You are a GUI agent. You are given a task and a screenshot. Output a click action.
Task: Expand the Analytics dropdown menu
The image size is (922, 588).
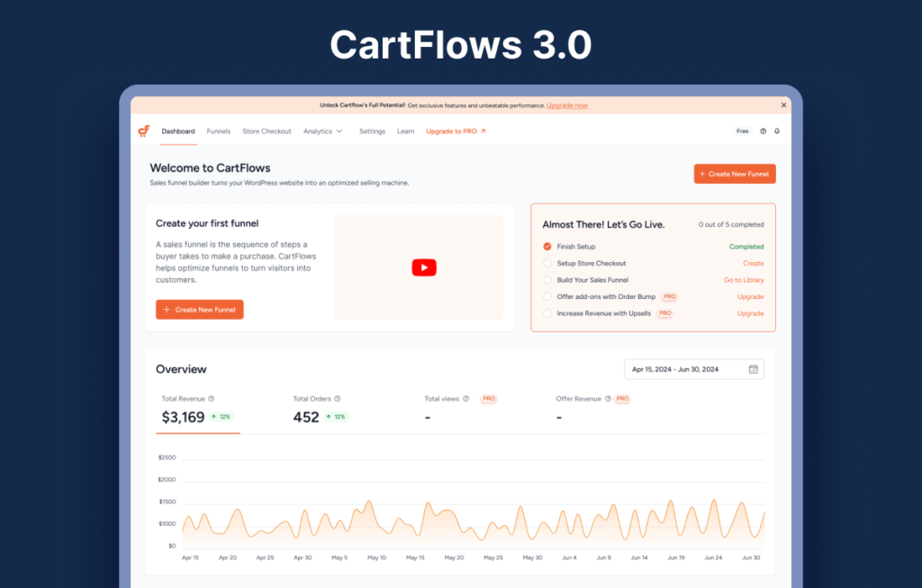click(x=323, y=131)
